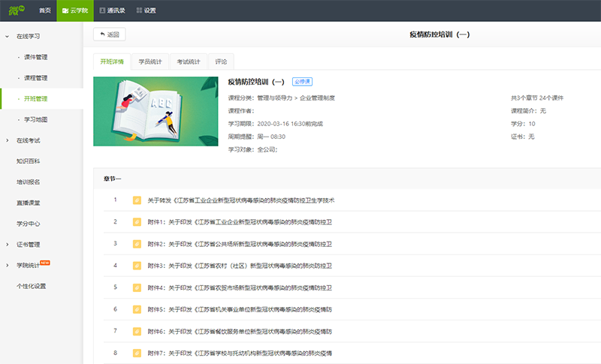Switch to the 考试统计 tab
This screenshot has height=364, width=601.
coord(189,62)
